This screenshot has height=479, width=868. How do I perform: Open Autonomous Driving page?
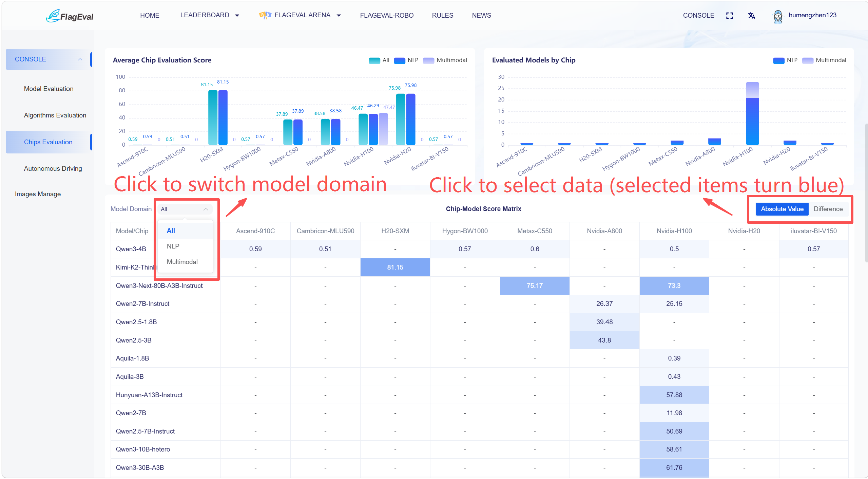[53, 169]
